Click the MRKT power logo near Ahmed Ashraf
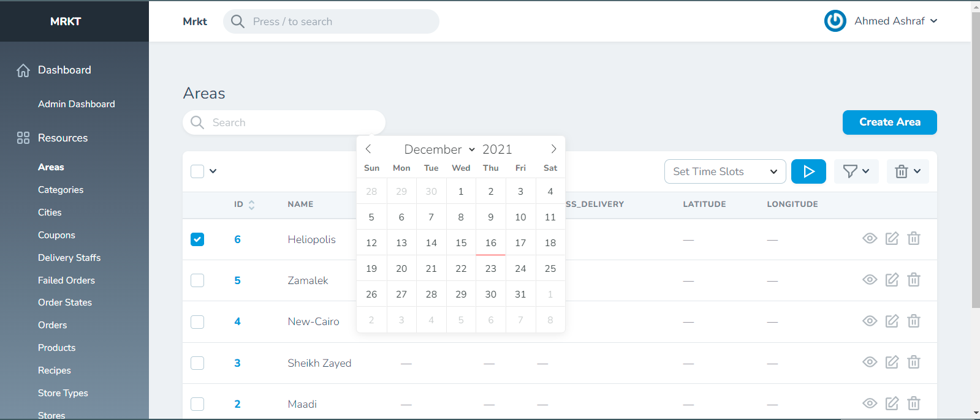This screenshot has width=980, height=420. (x=835, y=21)
